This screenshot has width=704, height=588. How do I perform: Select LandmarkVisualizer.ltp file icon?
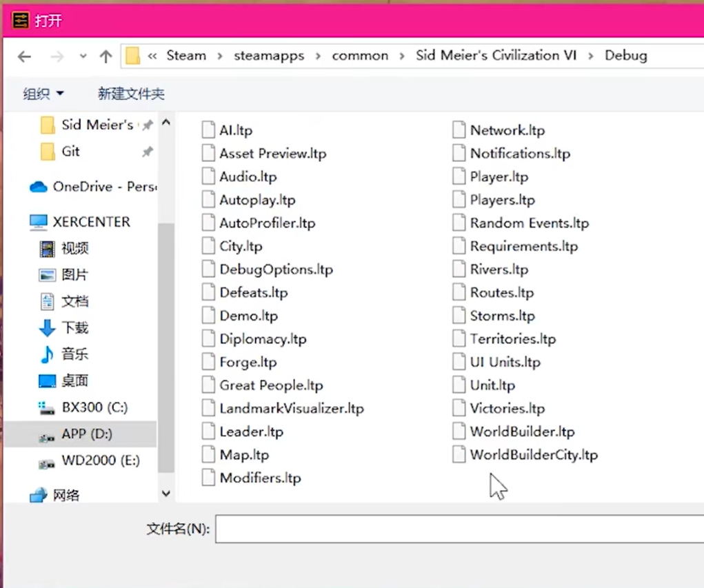(208, 408)
